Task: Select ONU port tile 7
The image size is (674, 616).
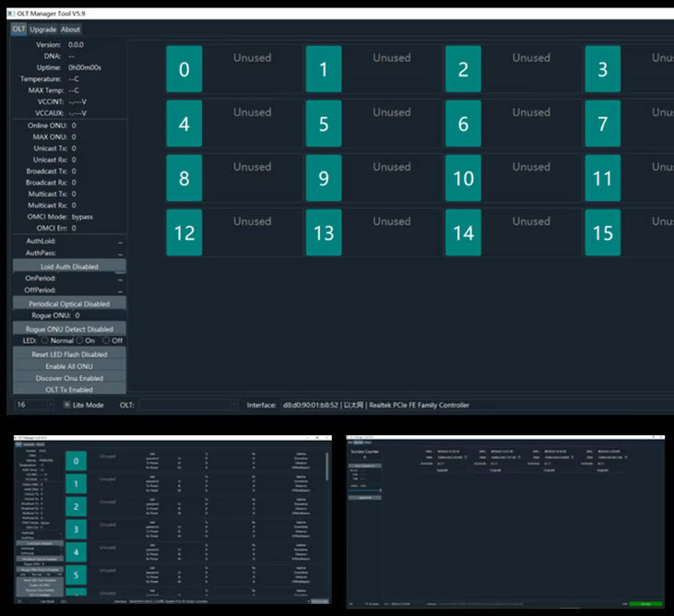Action: [x=602, y=124]
